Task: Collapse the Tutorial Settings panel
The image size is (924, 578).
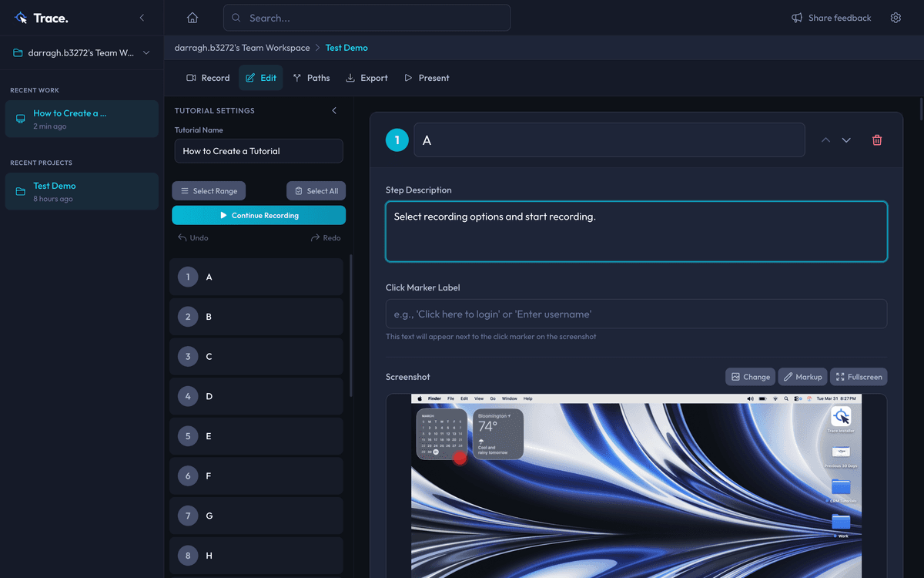Action: click(334, 111)
